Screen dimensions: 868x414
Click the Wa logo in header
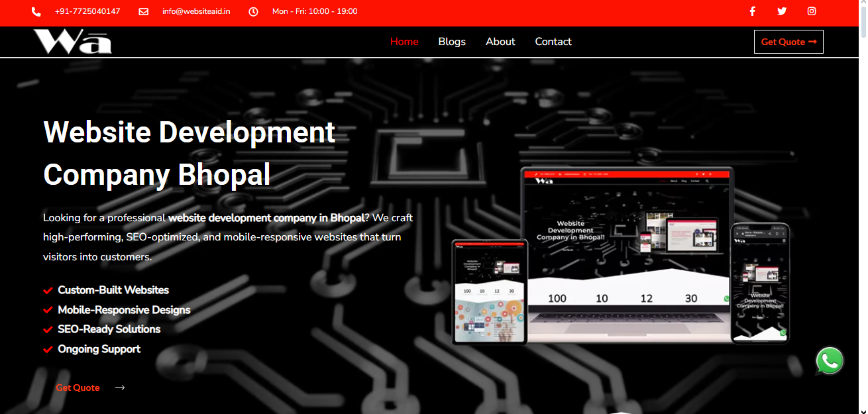click(72, 42)
